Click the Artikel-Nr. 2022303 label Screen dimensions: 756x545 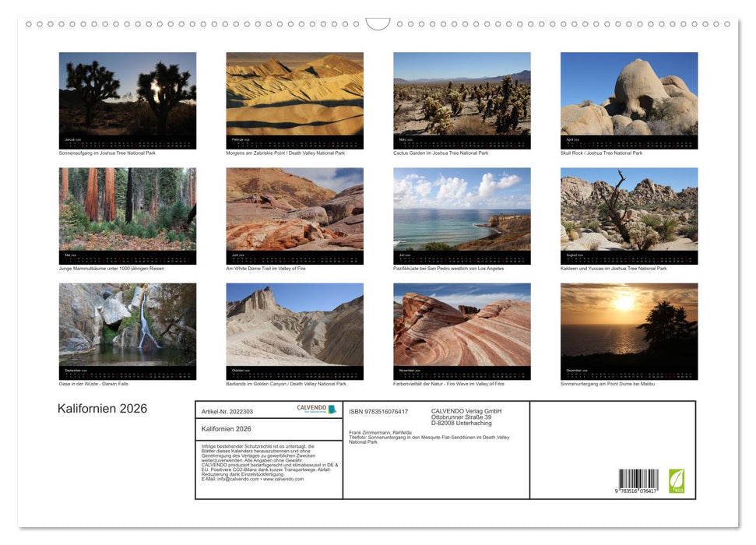227,411
